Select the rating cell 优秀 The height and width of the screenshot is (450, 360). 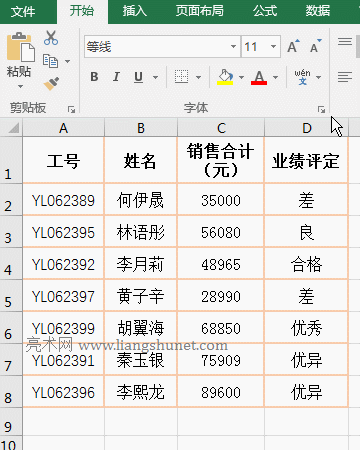click(306, 327)
